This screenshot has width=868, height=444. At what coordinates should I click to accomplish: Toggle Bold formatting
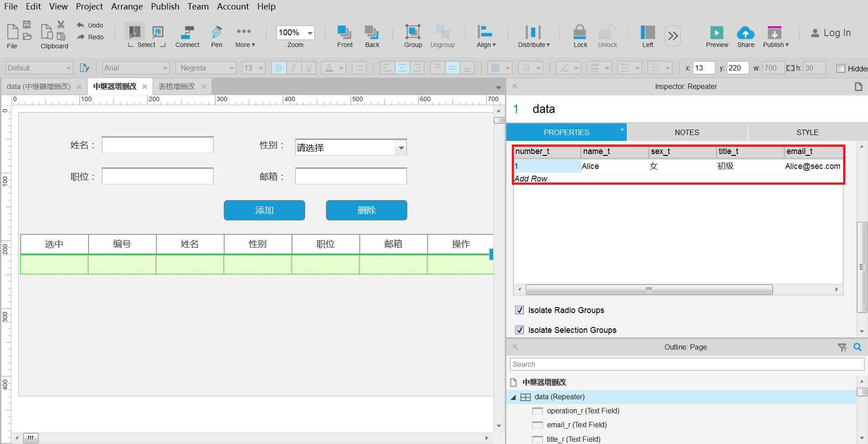(x=278, y=68)
